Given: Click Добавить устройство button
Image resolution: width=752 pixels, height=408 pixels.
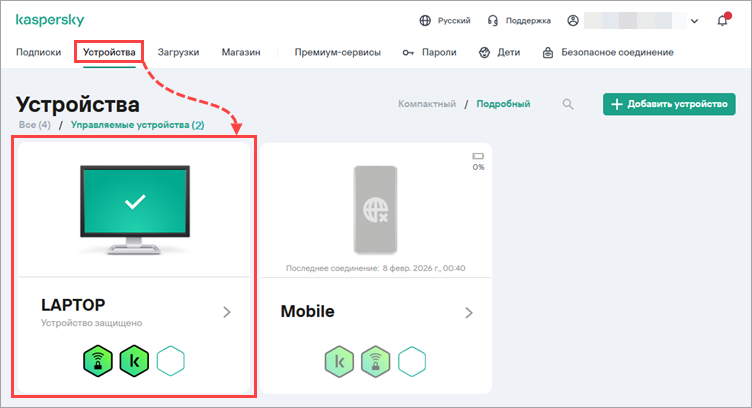Looking at the screenshot, I should pos(669,104).
